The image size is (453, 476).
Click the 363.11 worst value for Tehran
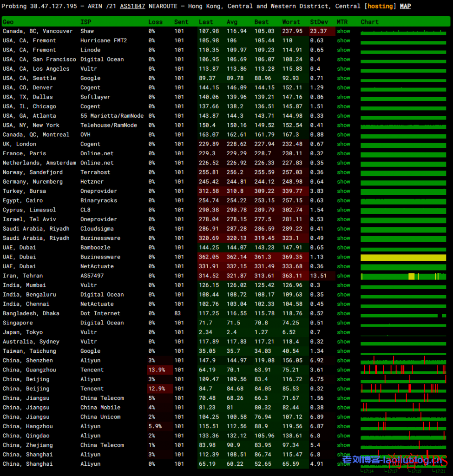292,276
